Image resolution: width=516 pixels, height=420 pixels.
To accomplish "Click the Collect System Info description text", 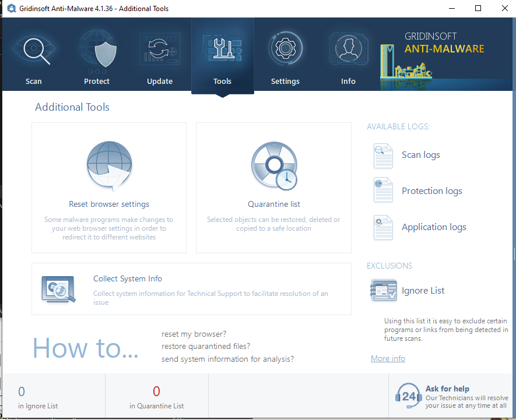I will pos(210,298).
